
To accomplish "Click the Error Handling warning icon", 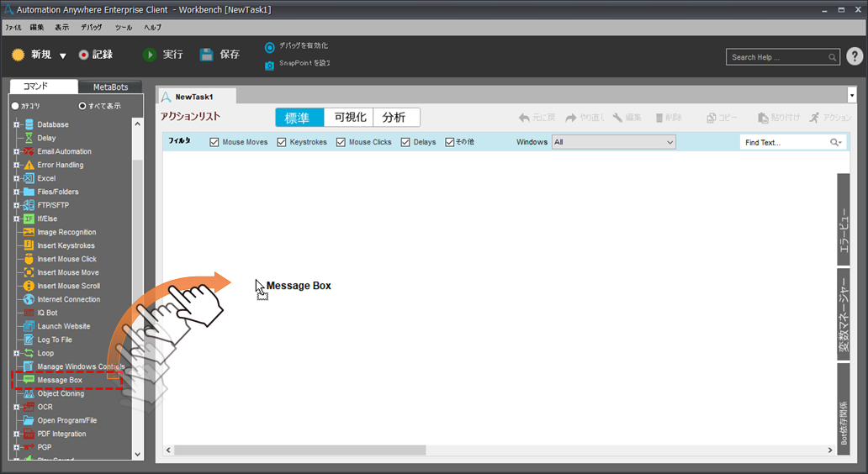I will 29,165.
